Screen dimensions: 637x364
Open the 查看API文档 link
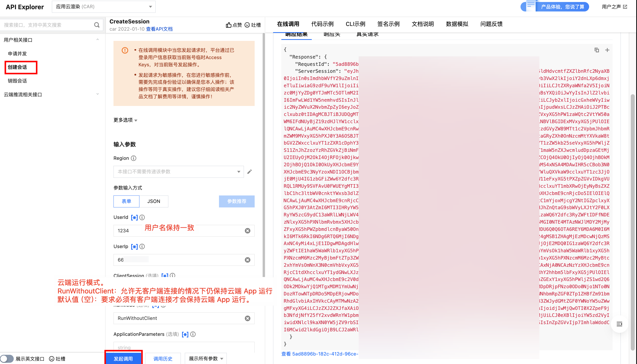[x=159, y=29]
